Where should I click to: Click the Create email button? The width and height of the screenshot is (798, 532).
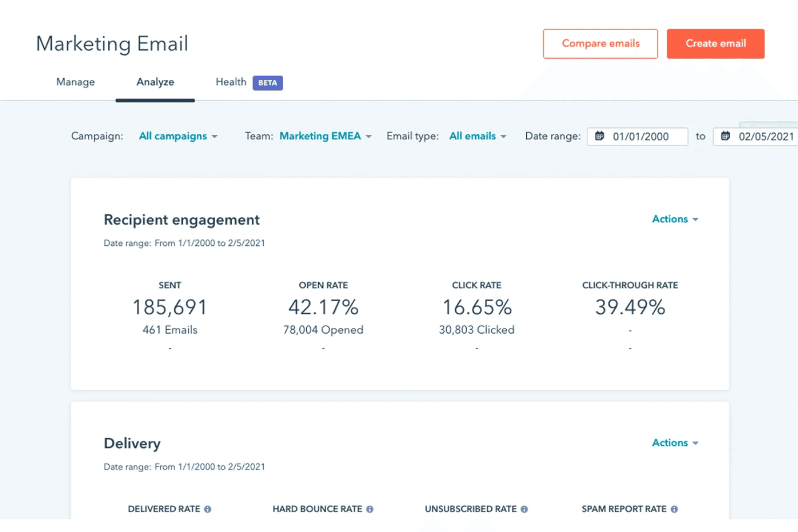(716, 44)
